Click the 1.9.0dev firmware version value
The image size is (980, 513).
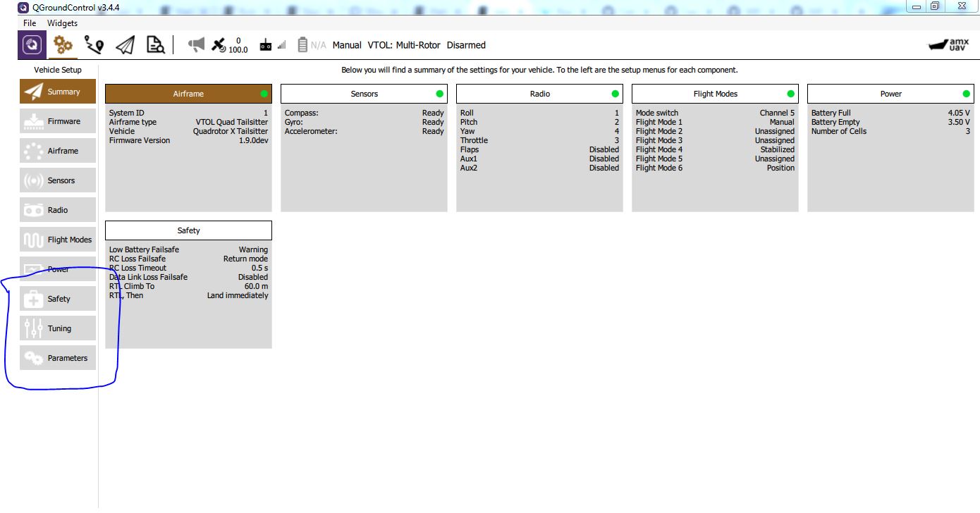click(x=253, y=141)
